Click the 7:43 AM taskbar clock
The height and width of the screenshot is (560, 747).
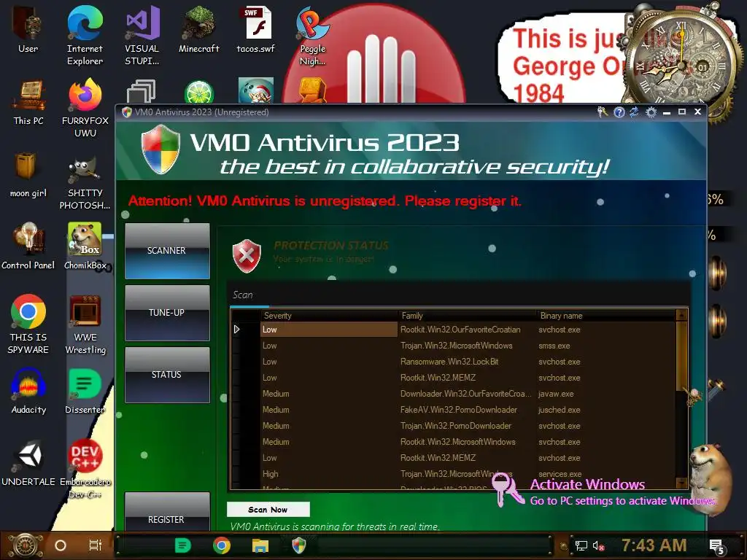click(x=654, y=545)
